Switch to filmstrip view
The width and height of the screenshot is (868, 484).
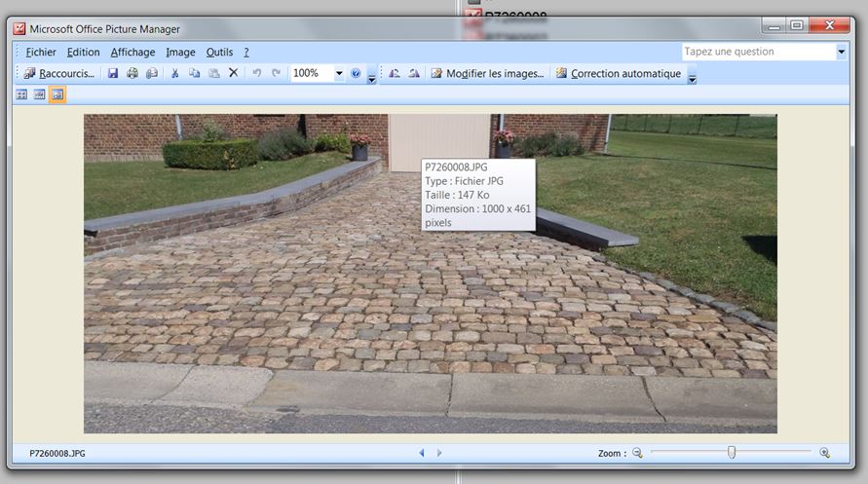(x=39, y=94)
